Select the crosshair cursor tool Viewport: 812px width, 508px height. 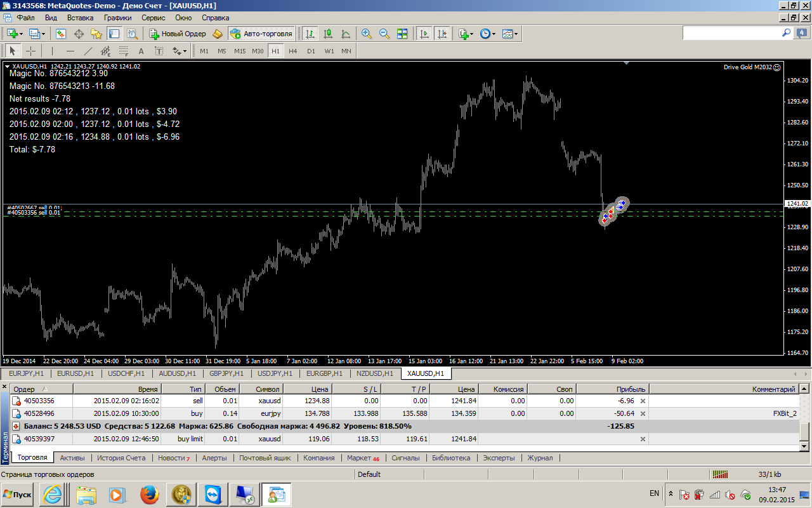coord(30,51)
